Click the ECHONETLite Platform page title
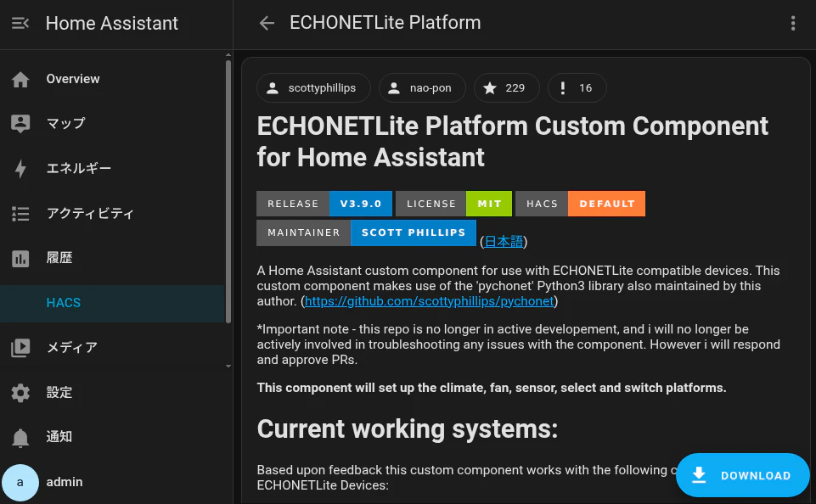Viewport: 816px width, 504px height. tap(385, 23)
